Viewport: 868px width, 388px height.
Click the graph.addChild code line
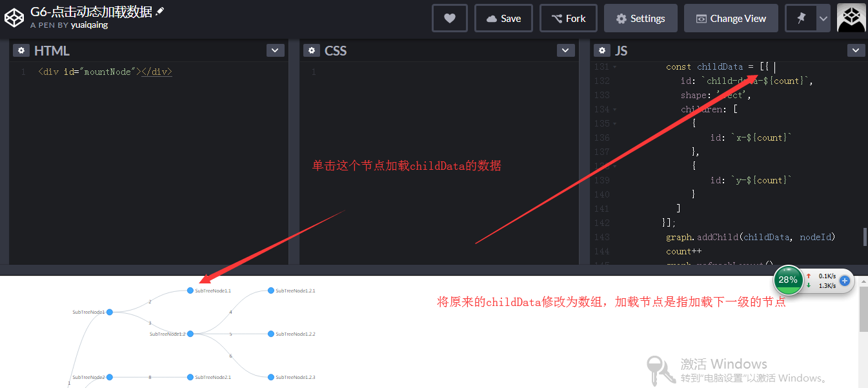tap(751, 237)
